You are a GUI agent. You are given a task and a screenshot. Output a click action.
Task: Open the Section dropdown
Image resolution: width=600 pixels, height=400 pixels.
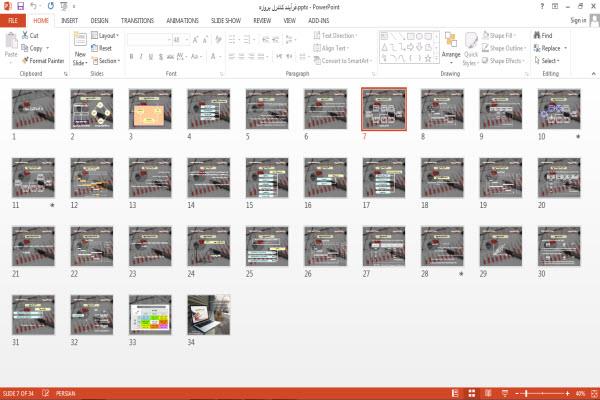pos(106,60)
